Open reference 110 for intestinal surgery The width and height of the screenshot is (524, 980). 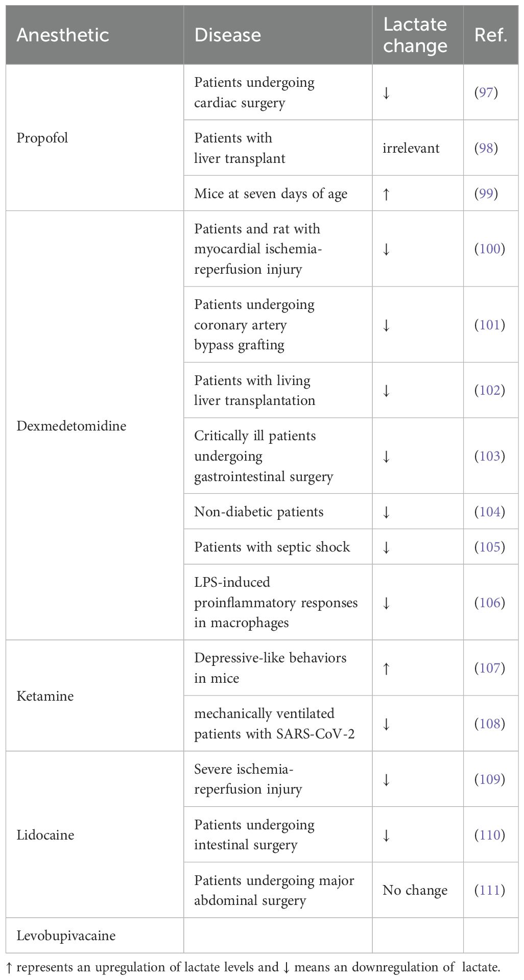[489, 835]
